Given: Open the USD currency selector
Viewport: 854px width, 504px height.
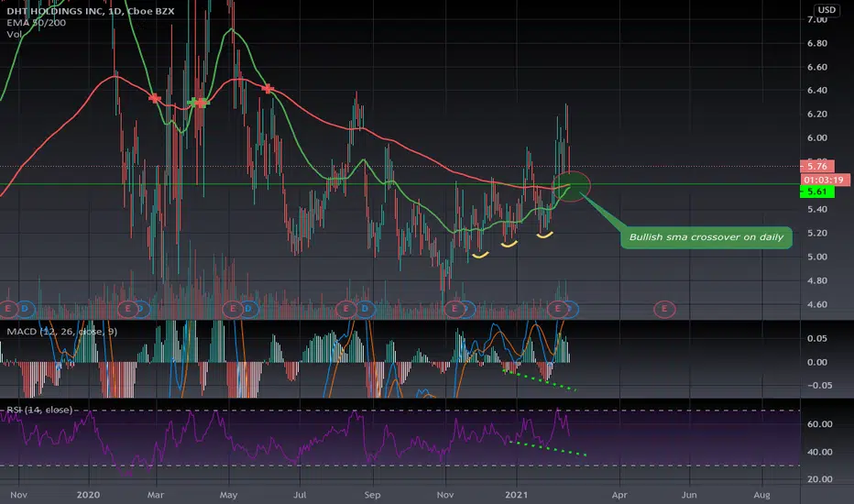Looking at the screenshot, I should click(x=827, y=10).
